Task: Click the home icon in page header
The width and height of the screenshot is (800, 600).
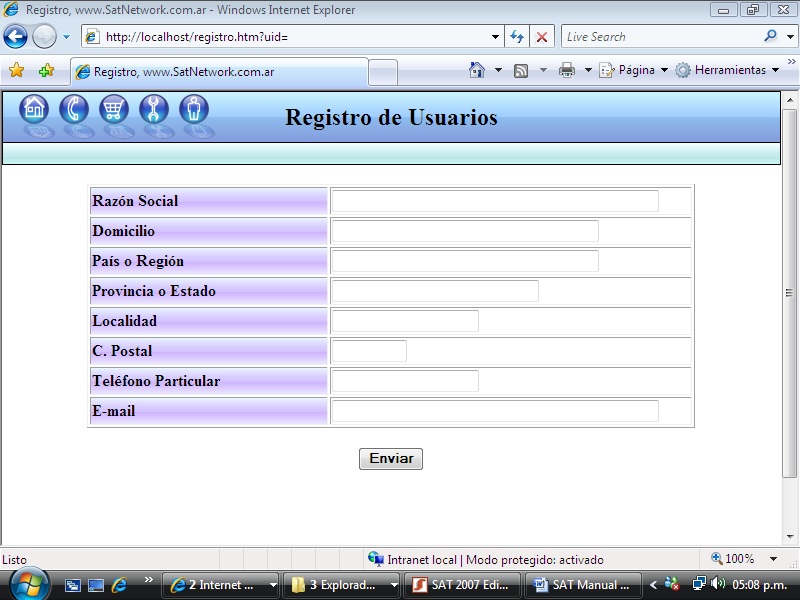Action: point(34,109)
